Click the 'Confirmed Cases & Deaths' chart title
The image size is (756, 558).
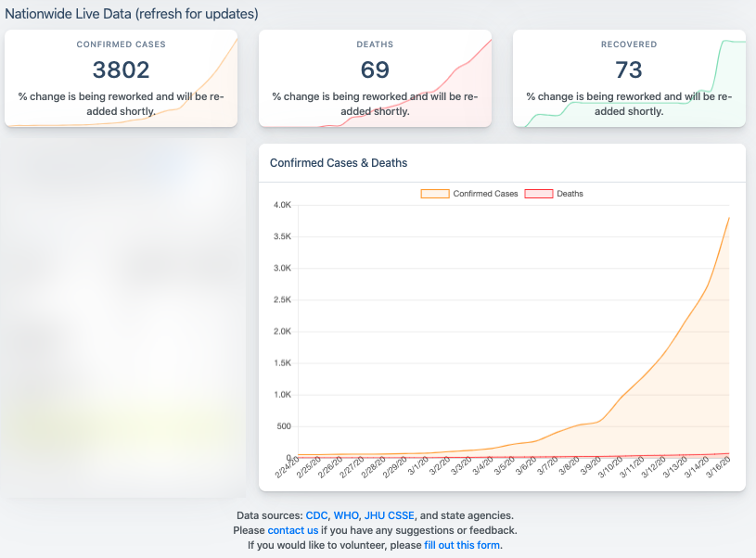338,163
